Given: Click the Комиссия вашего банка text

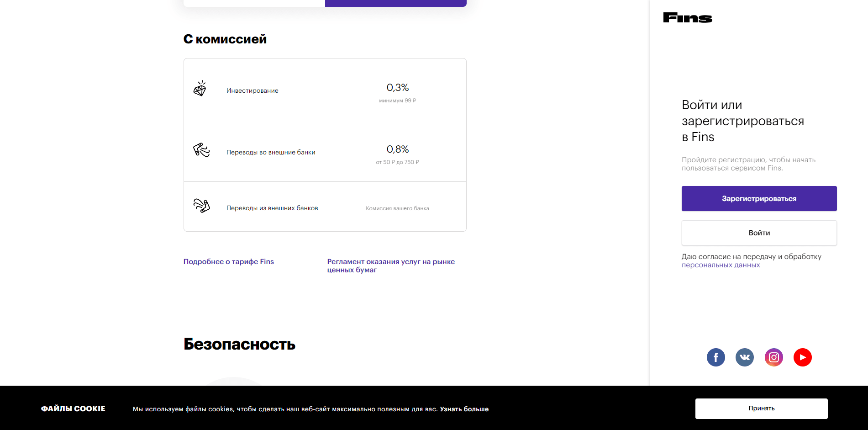Looking at the screenshot, I should point(397,208).
